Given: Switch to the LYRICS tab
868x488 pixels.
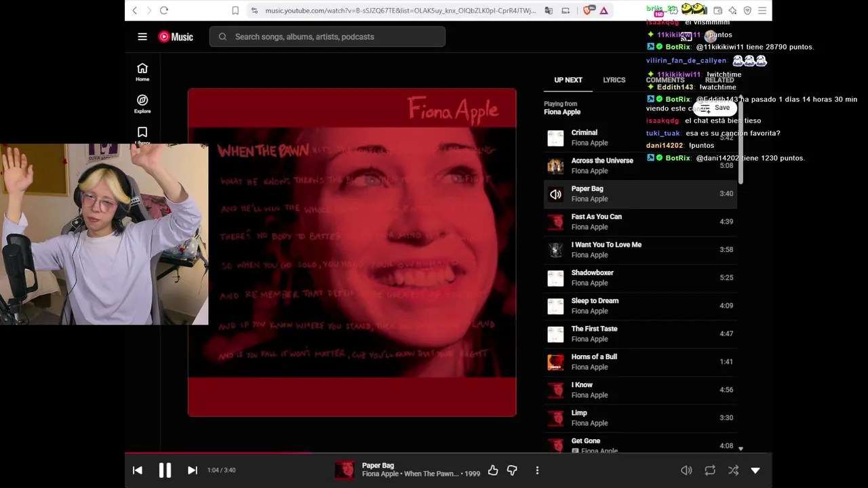Looking at the screenshot, I should pos(614,80).
